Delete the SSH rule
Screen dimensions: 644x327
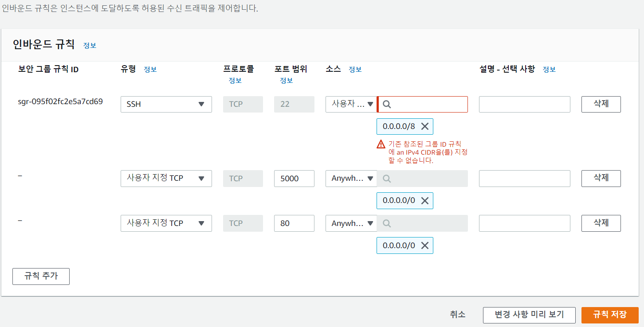tap(601, 104)
